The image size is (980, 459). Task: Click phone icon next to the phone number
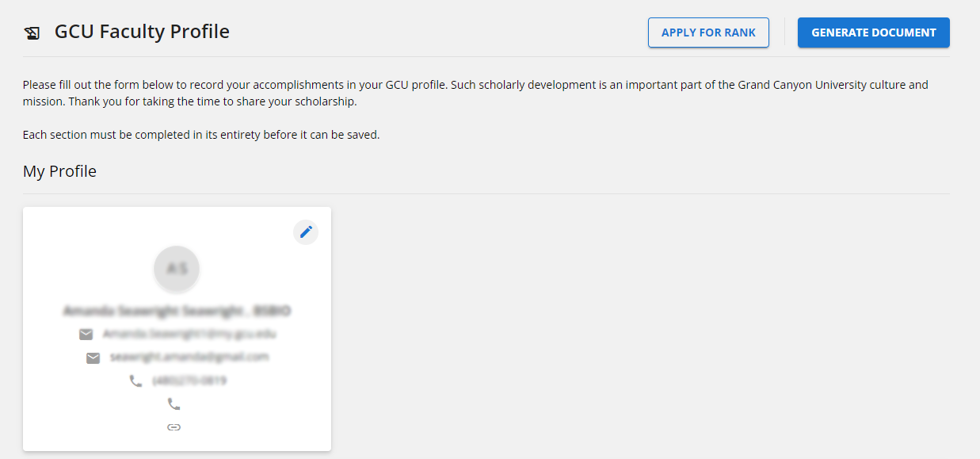[x=135, y=381]
